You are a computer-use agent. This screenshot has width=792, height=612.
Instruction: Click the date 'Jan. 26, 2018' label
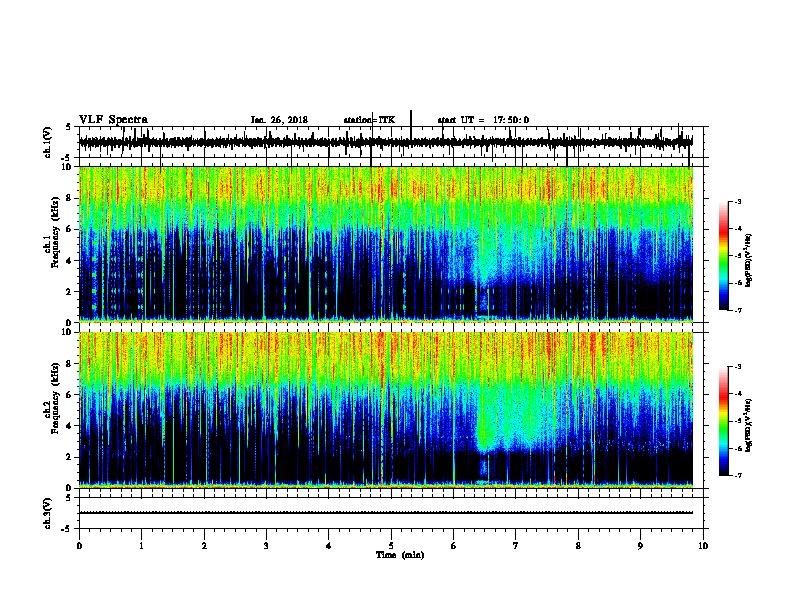279,120
